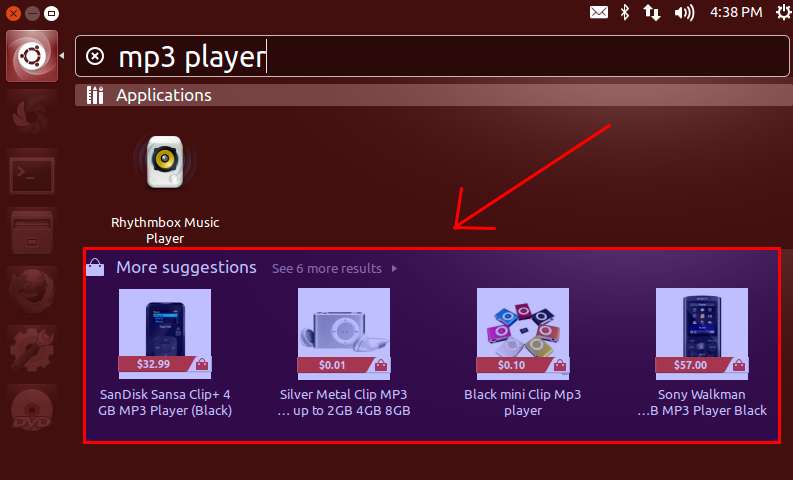Open the Silver Metal Clip MP3 thumbnail

coord(344,334)
